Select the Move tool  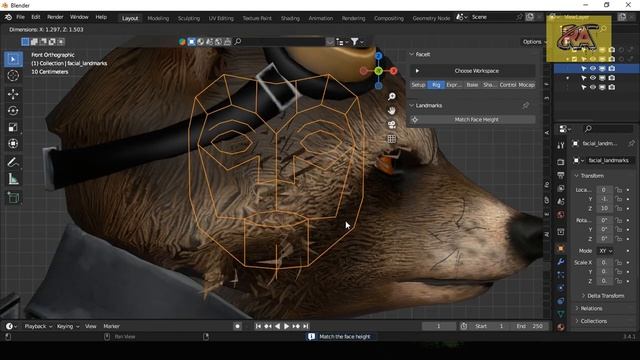[x=13, y=94]
